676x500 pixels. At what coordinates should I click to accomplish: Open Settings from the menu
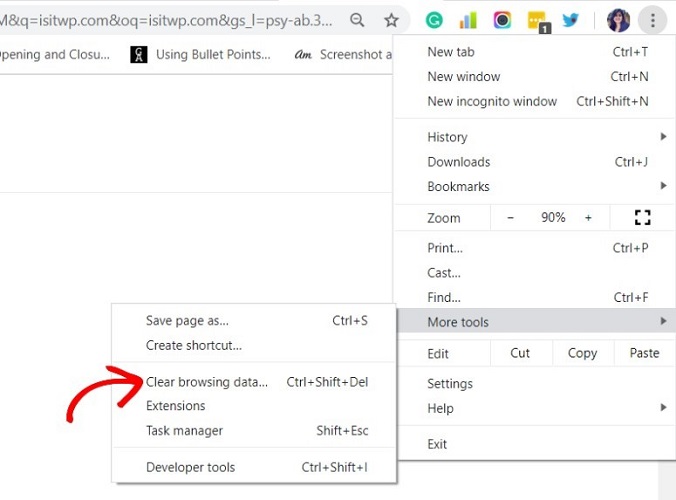535,384
